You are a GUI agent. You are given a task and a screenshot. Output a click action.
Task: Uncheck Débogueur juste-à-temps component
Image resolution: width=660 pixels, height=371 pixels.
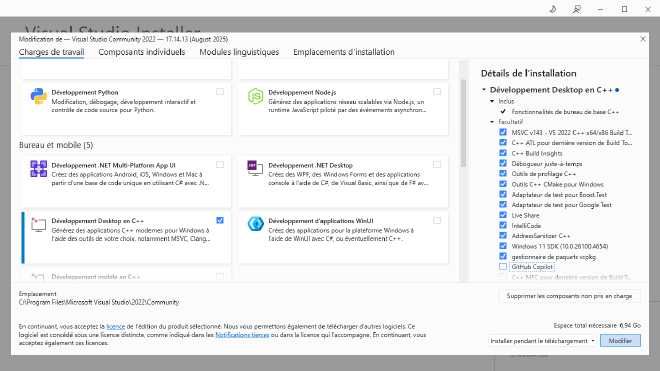tap(503, 163)
